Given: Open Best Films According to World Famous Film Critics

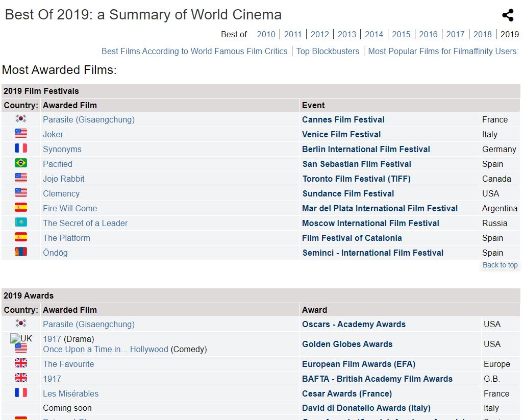Looking at the screenshot, I should click(x=194, y=51).
